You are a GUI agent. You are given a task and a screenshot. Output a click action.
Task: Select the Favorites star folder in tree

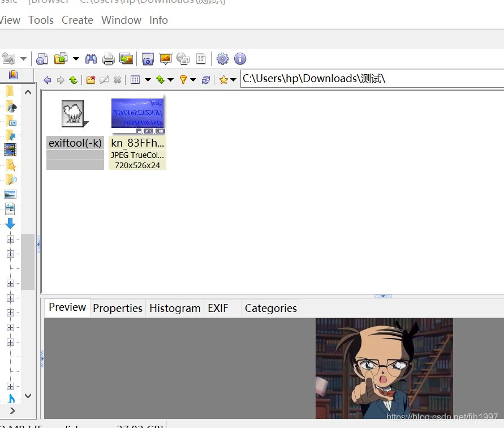click(11, 165)
